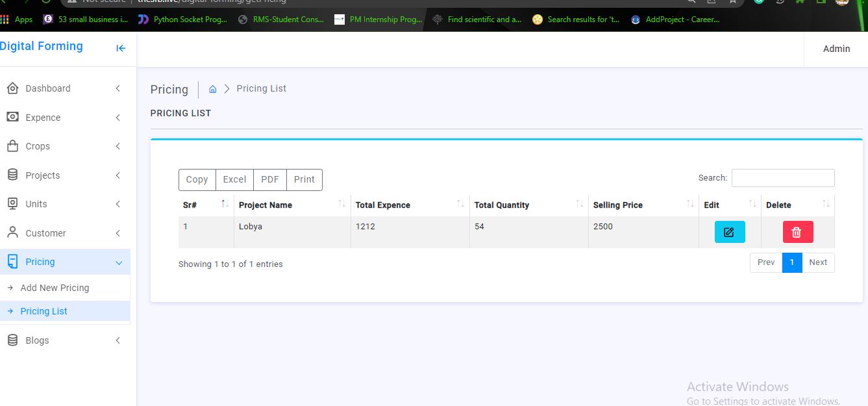Export table using Excel button

pos(234,179)
